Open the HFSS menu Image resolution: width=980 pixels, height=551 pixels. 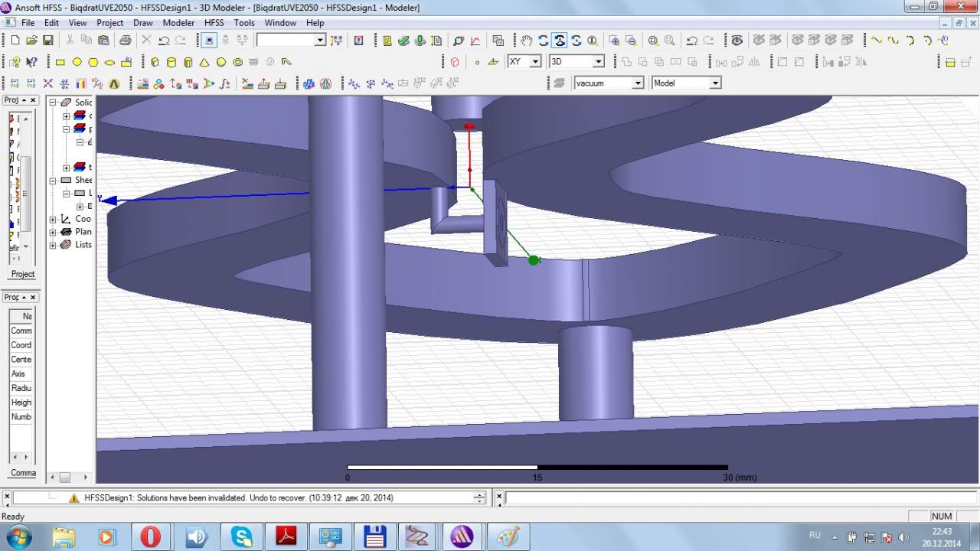214,23
